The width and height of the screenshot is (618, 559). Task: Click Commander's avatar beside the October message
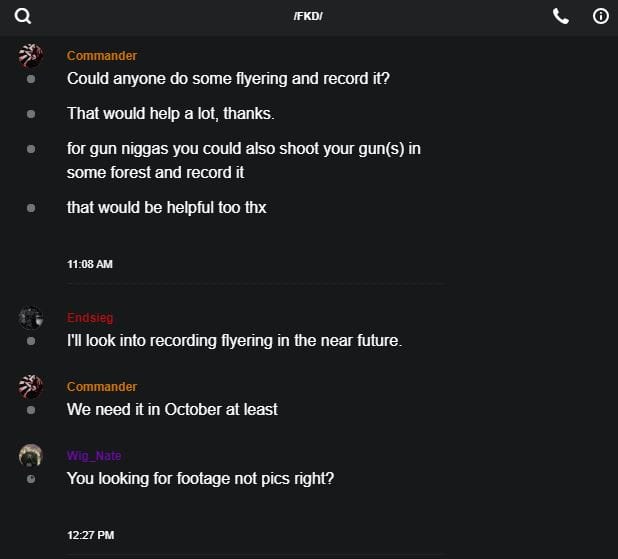30,387
